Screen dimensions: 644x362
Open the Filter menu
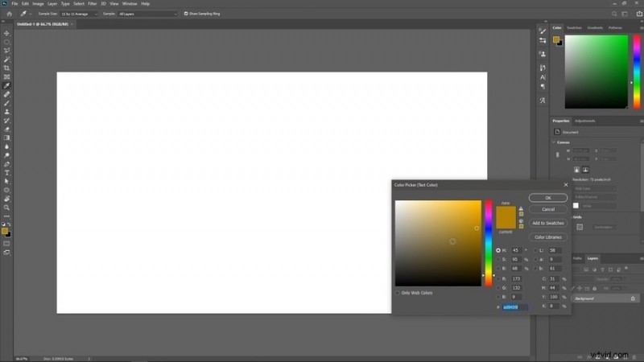(x=93, y=3)
